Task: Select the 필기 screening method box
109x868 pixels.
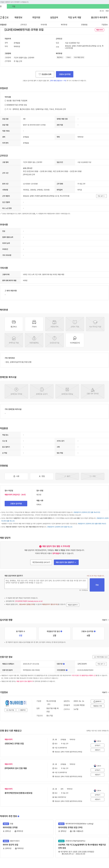Action: point(67,476)
